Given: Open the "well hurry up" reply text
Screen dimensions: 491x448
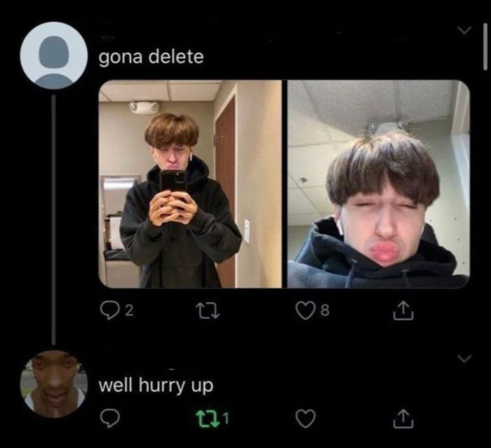Looking at the screenshot, I should tap(156, 386).
